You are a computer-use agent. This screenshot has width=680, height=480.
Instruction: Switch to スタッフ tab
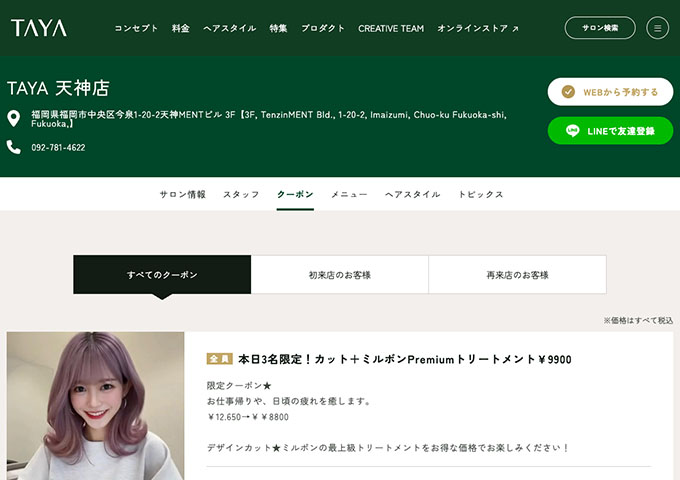241,194
